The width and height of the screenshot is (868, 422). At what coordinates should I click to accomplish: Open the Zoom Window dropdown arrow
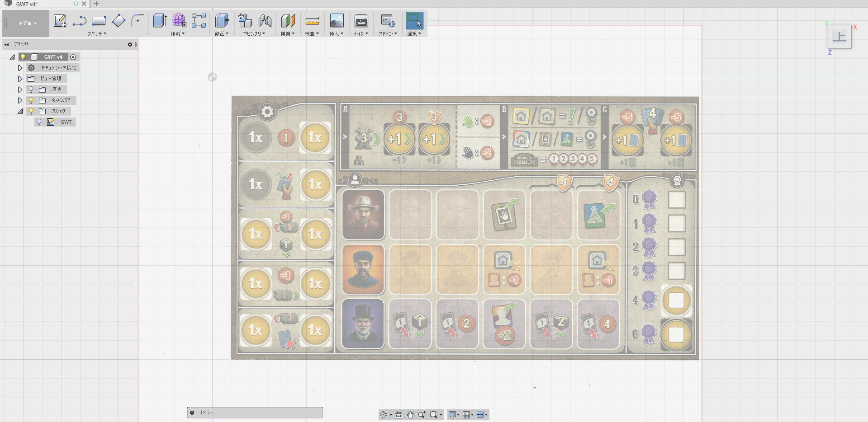tap(441, 415)
